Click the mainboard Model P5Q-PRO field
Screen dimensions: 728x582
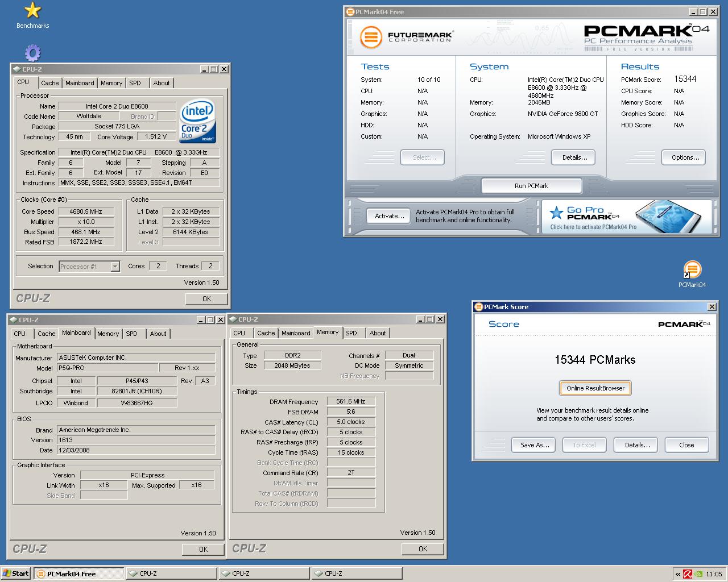point(107,368)
